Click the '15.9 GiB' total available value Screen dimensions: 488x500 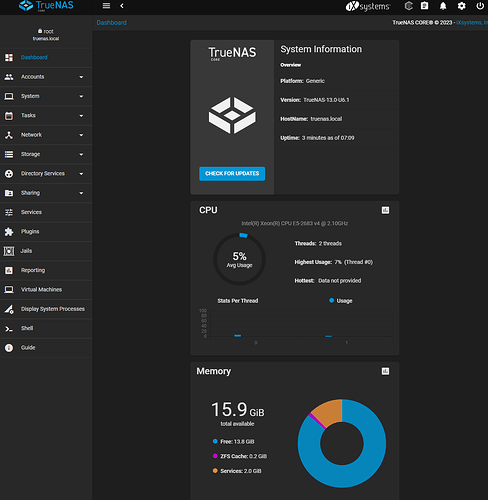(238, 410)
